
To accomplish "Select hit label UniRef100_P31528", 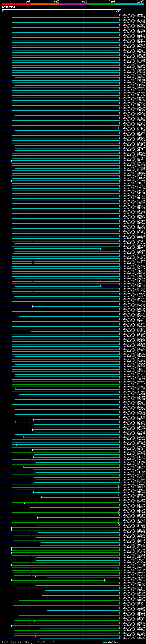I will 134,444.
